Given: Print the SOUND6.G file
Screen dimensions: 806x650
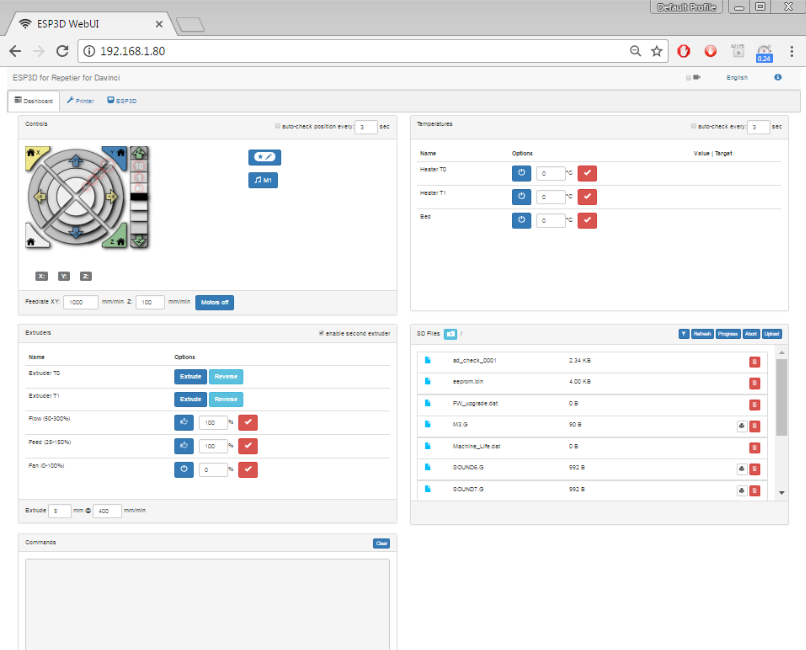Looking at the screenshot, I should pyautogui.click(x=742, y=469).
